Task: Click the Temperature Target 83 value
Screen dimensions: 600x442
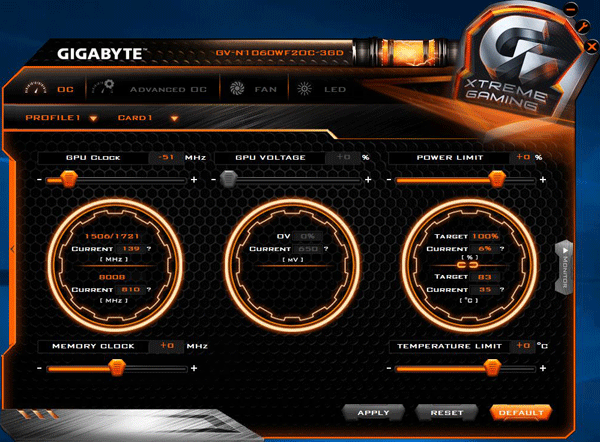Action: click(484, 277)
